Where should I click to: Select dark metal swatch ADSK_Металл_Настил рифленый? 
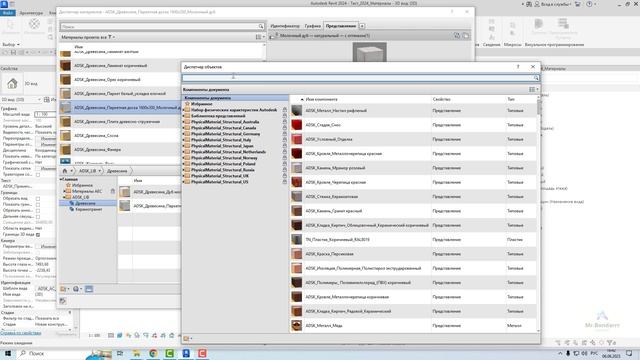[297, 111]
